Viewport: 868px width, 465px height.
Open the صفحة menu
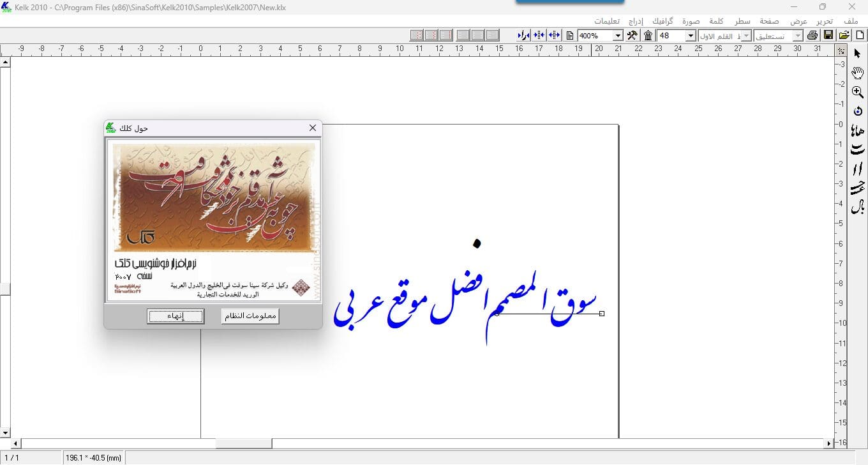point(769,21)
